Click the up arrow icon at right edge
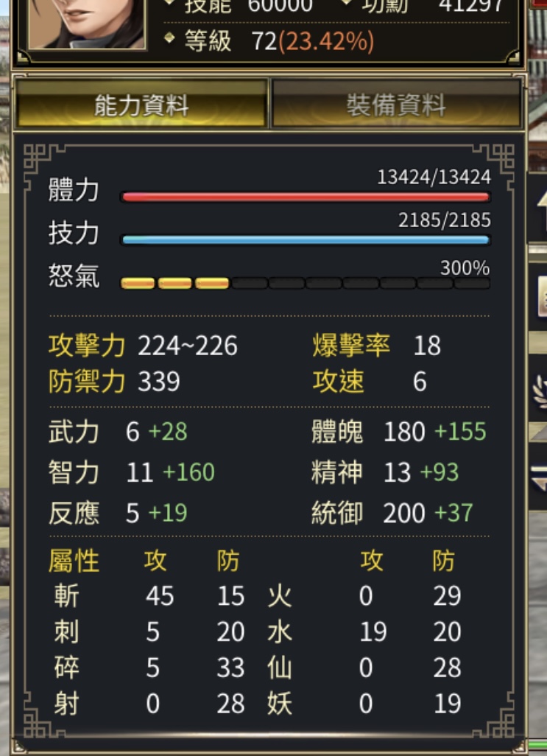The width and height of the screenshot is (547, 756). coord(540,204)
